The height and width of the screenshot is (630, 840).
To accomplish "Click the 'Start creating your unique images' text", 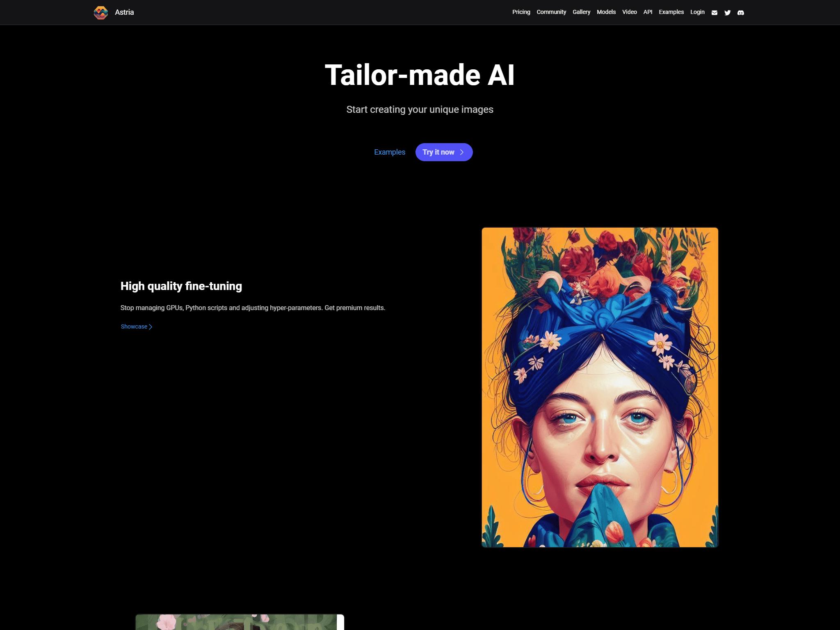I will coord(420,110).
